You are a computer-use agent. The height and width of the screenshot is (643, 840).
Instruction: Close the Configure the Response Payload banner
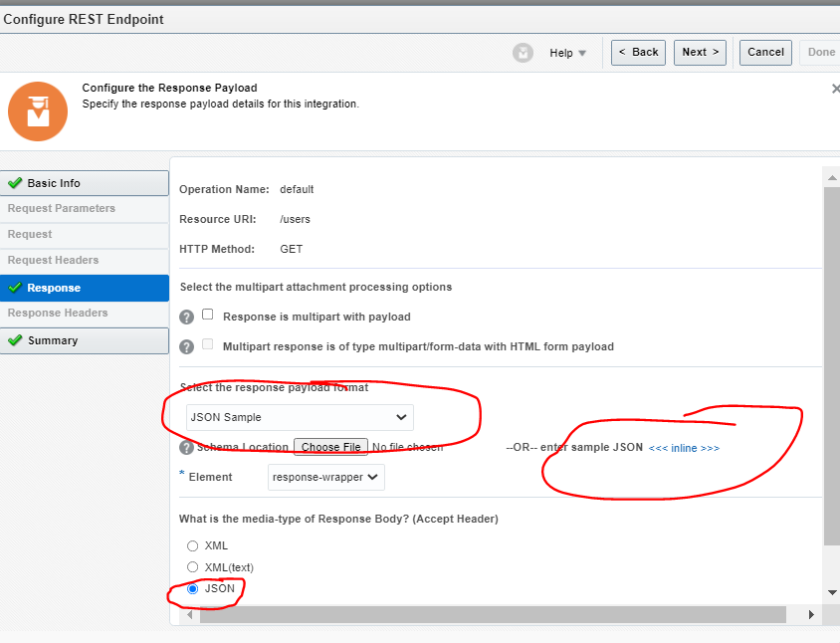coord(836,89)
